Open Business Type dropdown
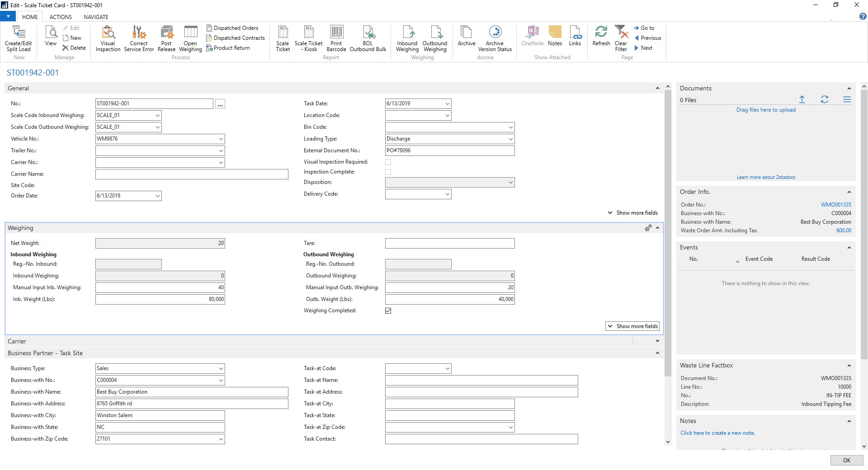Viewport: 868px width, 470px height. [221, 368]
